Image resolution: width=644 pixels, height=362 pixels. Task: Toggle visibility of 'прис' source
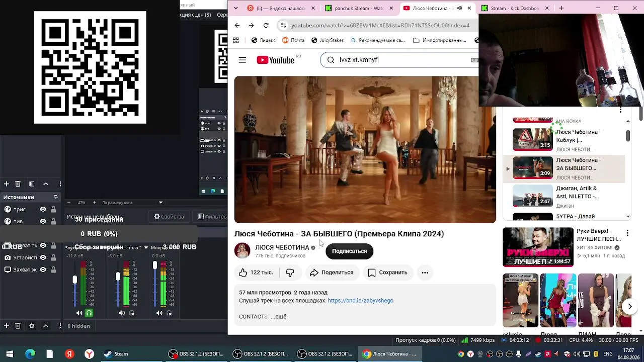[43, 209]
